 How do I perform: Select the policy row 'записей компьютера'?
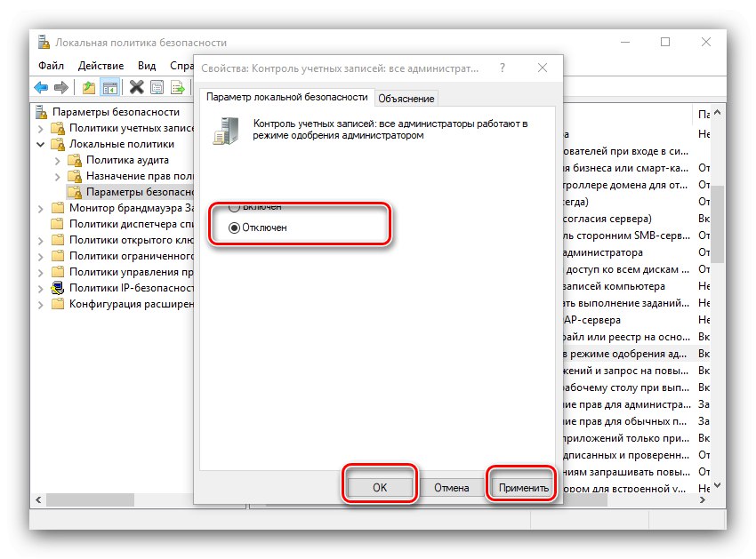(x=637, y=286)
